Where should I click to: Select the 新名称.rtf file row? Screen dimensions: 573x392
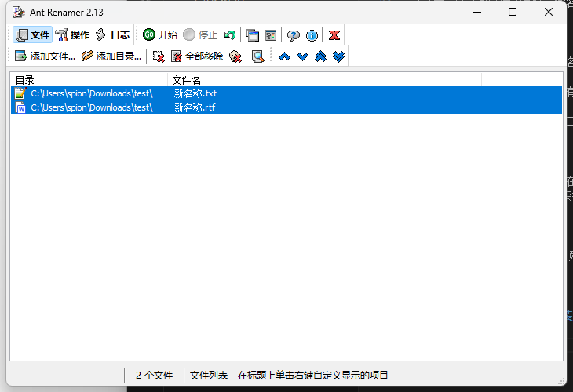coord(286,107)
